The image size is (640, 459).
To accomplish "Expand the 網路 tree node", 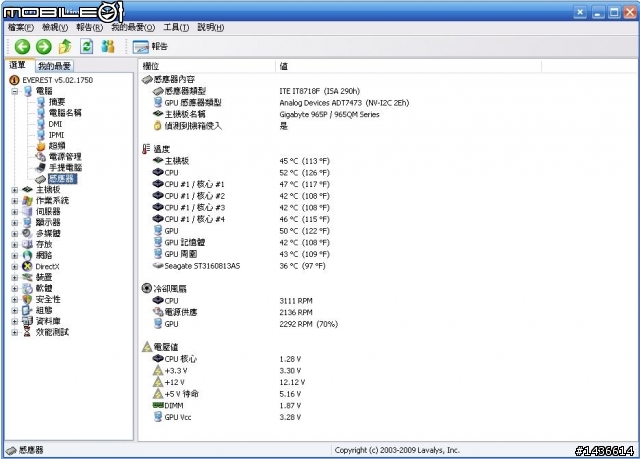I will [x=15, y=256].
